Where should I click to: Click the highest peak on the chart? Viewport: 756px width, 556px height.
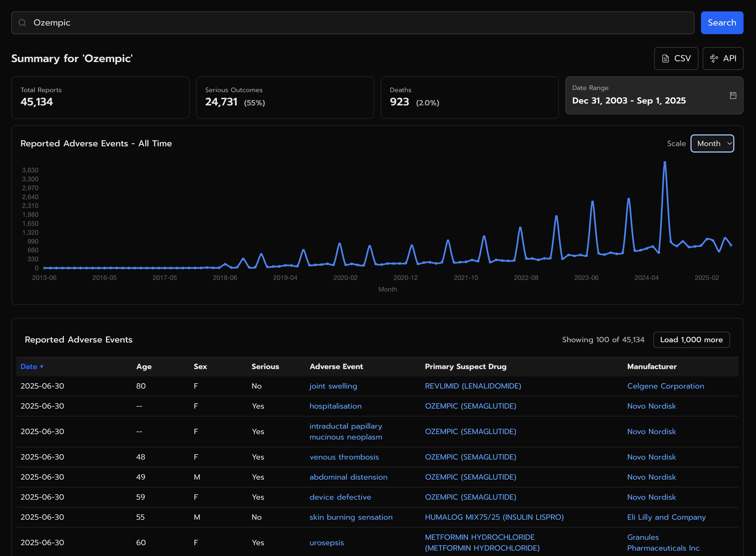click(x=664, y=163)
